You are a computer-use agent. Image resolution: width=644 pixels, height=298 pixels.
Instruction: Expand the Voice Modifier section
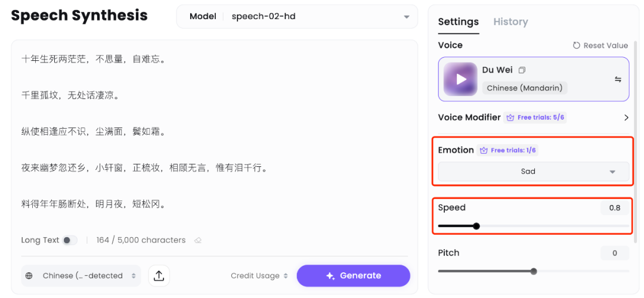626,117
